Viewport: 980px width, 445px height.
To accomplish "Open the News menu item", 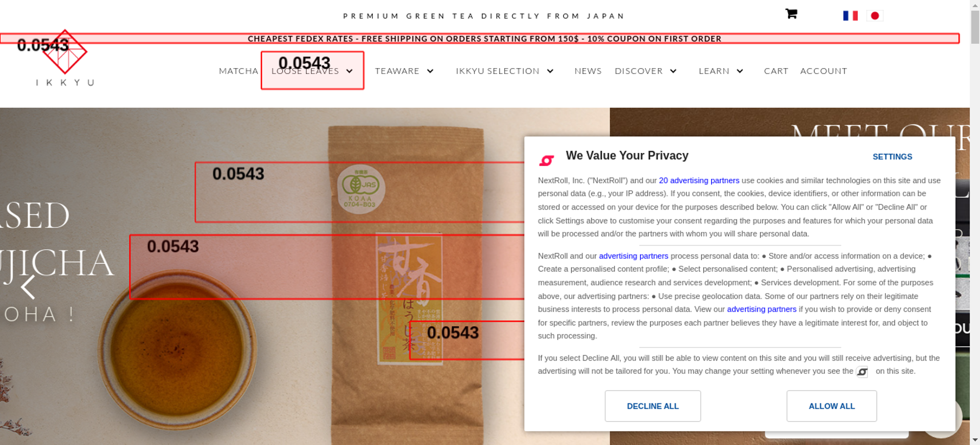I will (x=588, y=71).
